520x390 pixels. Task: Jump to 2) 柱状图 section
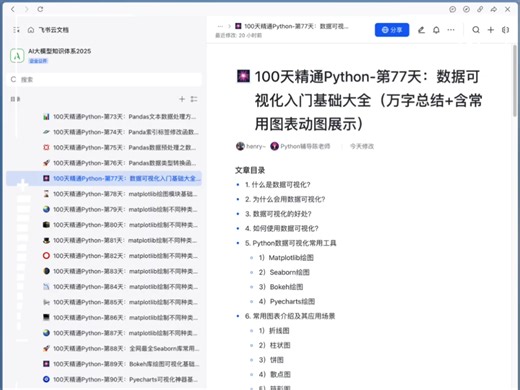pyautogui.click(x=274, y=345)
